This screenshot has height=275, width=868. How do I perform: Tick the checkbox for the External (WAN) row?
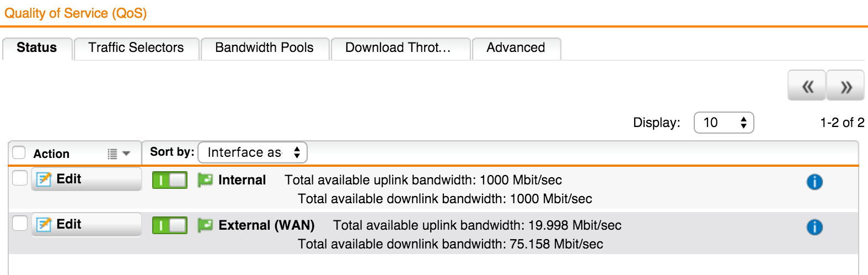20,223
